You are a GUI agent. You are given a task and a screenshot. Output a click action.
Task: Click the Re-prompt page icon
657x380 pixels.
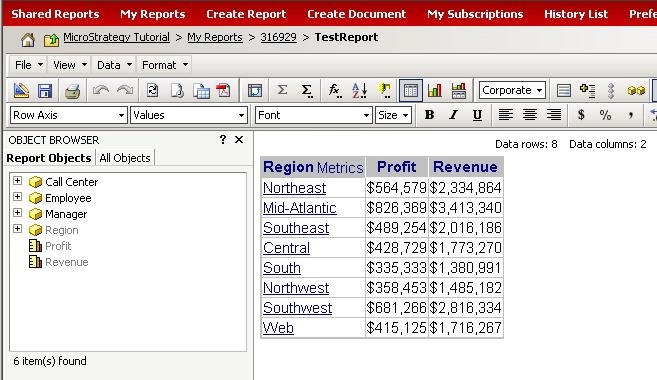click(177, 90)
